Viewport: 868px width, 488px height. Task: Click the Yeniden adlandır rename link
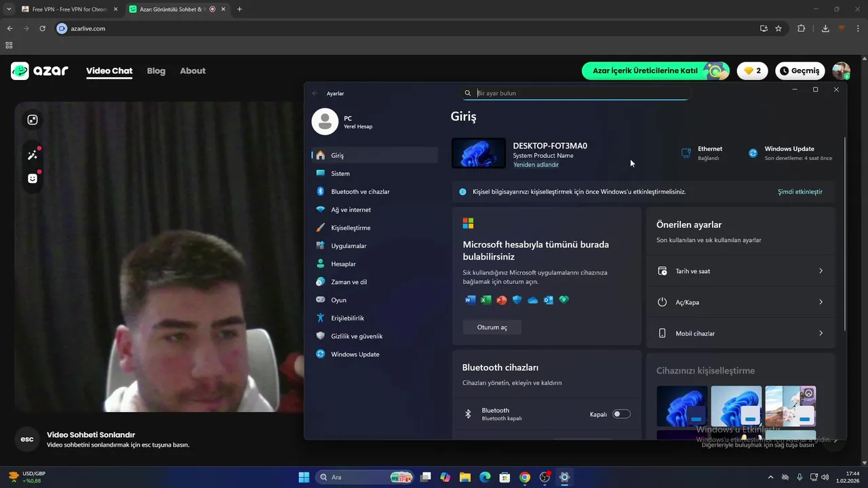point(536,165)
